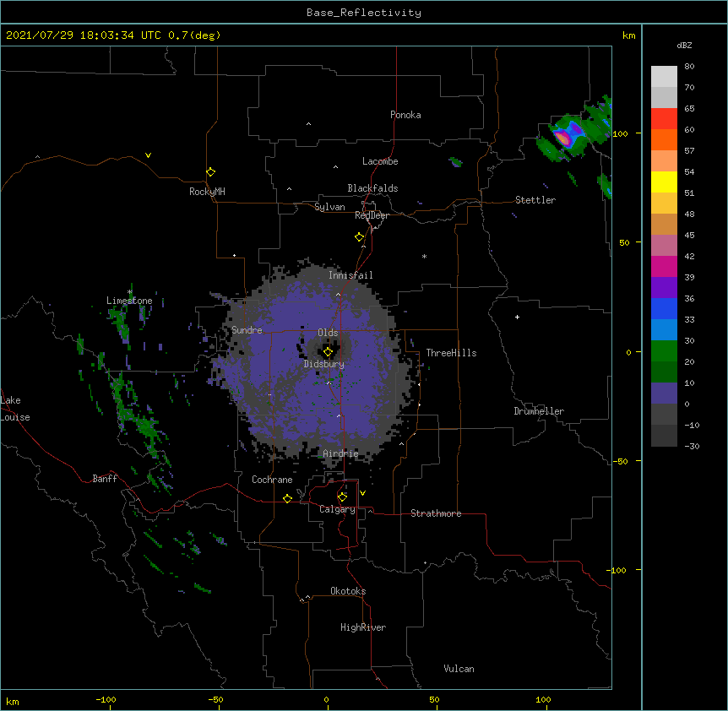Pick the royal blue 33-36 dBZ legend swatch
This screenshot has height=711, width=728.
tap(664, 308)
